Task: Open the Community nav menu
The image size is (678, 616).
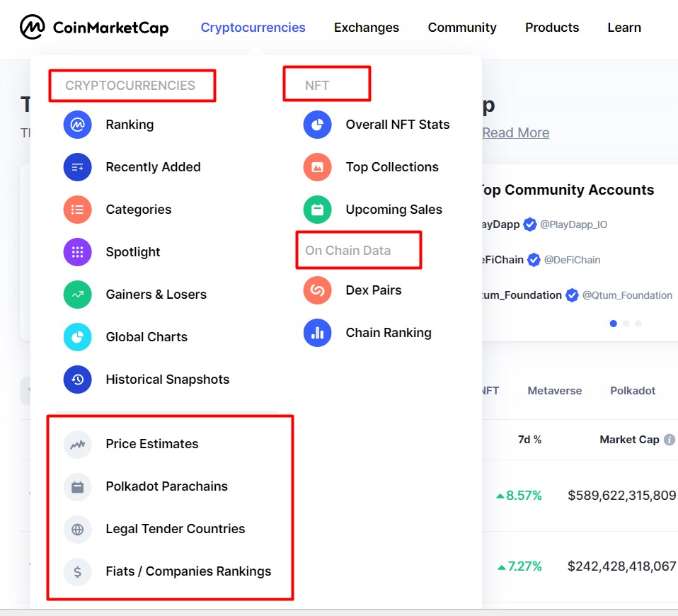Action: coord(462,27)
